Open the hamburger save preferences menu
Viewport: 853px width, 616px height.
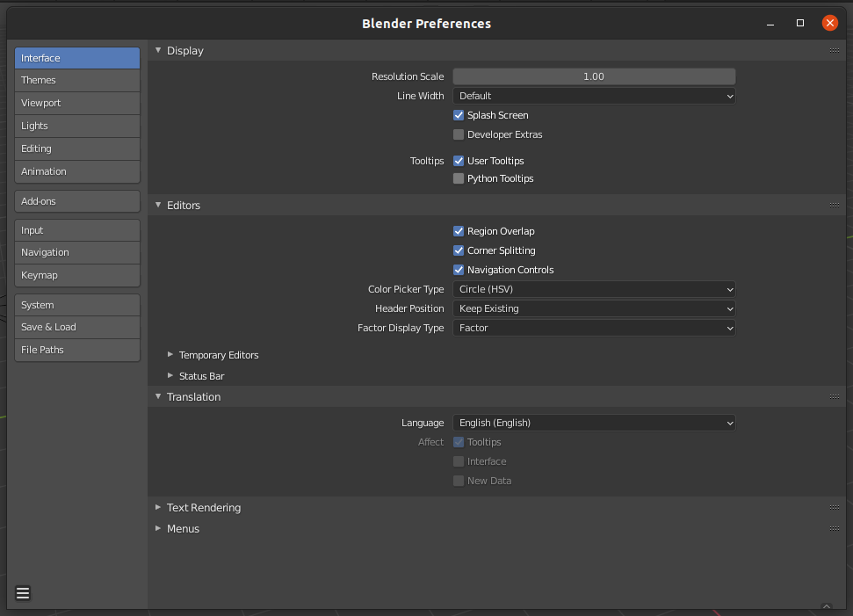pyautogui.click(x=23, y=592)
